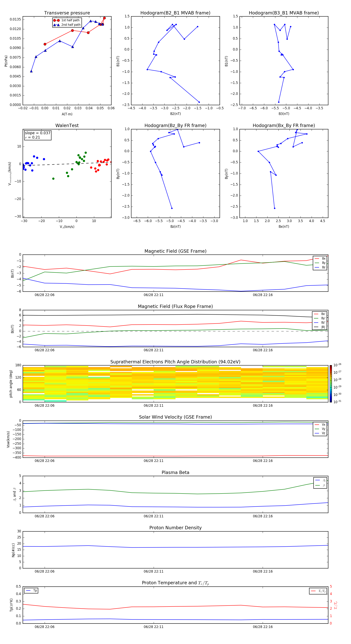Click the topmost red circle in Transverse pressure
The width and height of the screenshot is (351, 644).
[105, 18]
